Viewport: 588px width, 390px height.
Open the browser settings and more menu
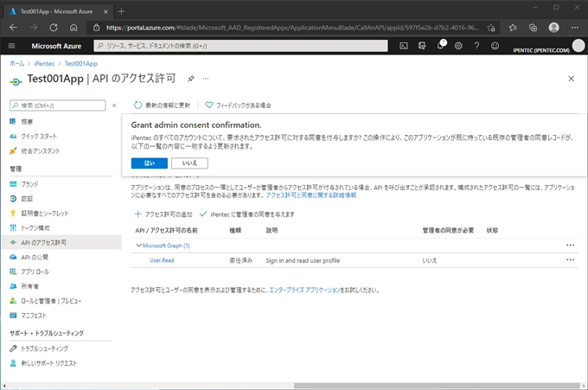[575, 28]
